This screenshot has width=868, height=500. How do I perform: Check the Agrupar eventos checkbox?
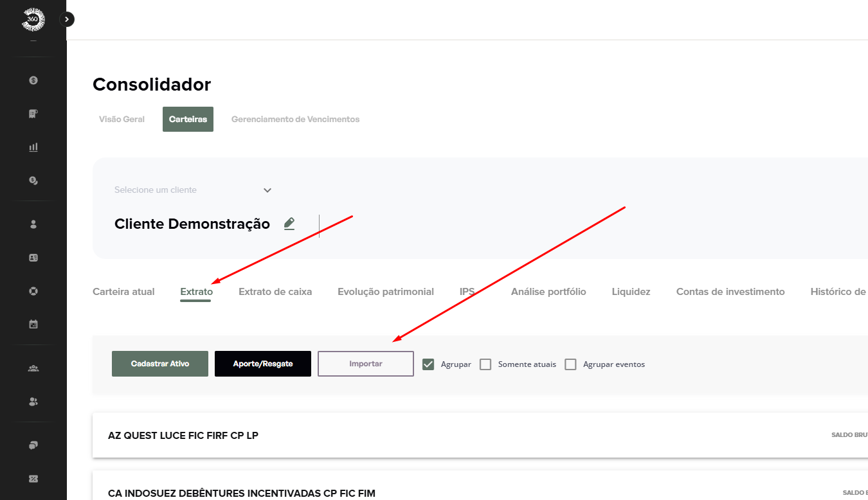tap(570, 364)
